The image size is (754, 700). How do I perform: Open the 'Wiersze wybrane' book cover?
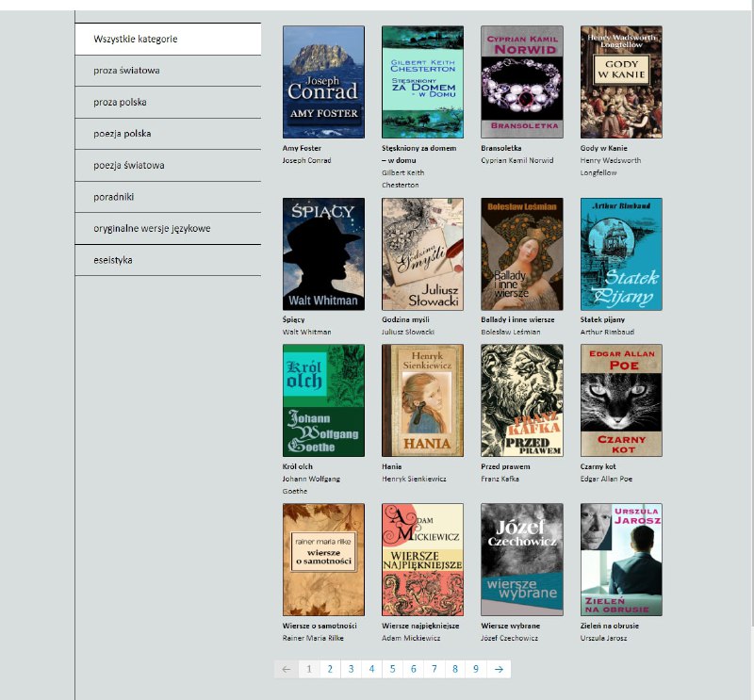click(522, 560)
